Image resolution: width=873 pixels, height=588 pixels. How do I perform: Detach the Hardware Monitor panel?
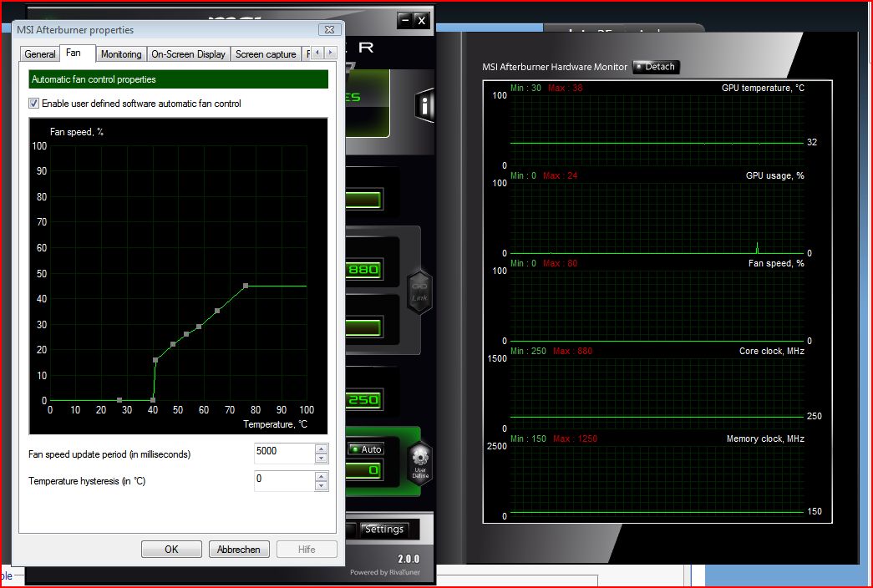tap(656, 67)
